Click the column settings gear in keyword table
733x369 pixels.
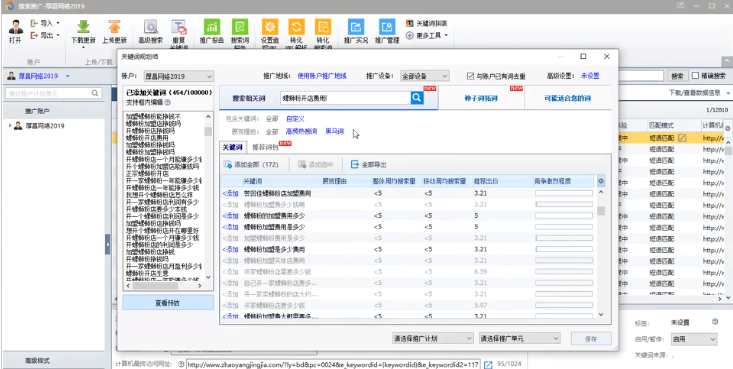click(x=601, y=181)
